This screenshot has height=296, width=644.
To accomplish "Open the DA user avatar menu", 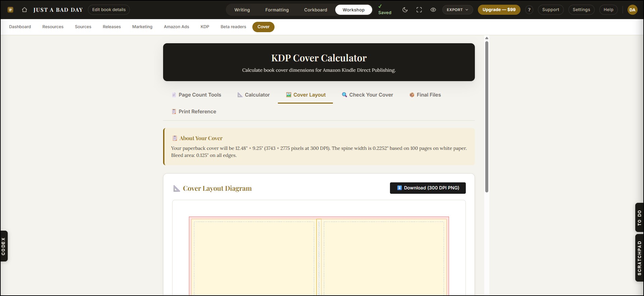I will pyautogui.click(x=632, y=10).
